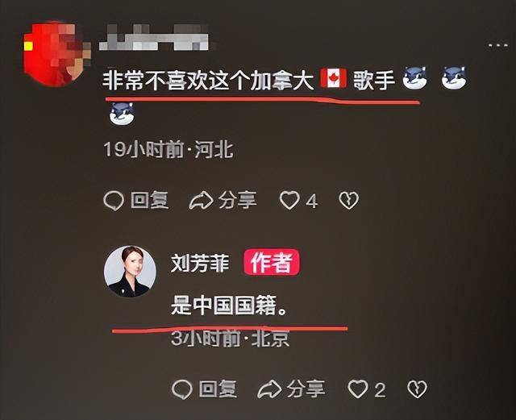The height and width of the screenshot is (420, 516).
Task: Select the reply text 是中国国籍。
Action: [228, 306]
